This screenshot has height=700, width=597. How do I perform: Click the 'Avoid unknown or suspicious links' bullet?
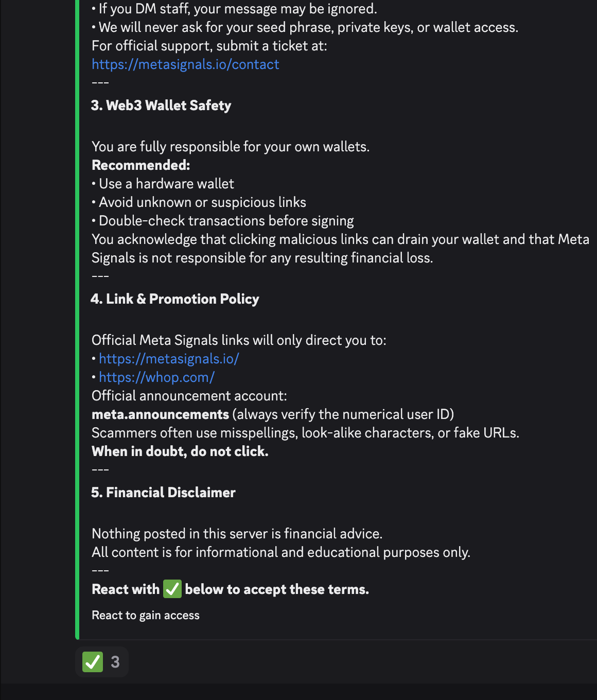202,202
